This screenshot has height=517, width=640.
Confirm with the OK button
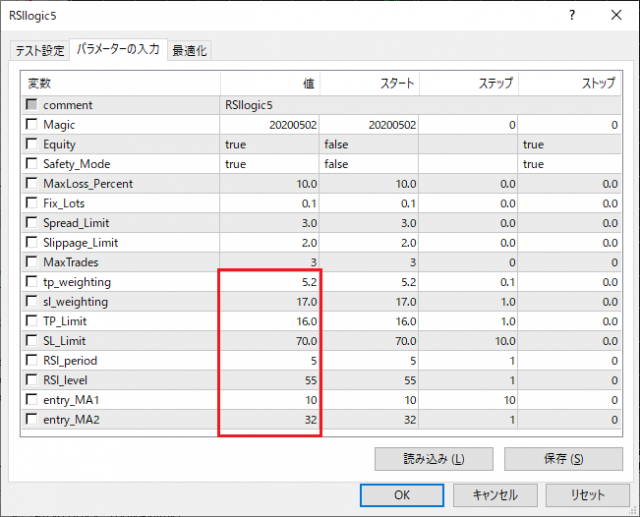click(402, 495)
